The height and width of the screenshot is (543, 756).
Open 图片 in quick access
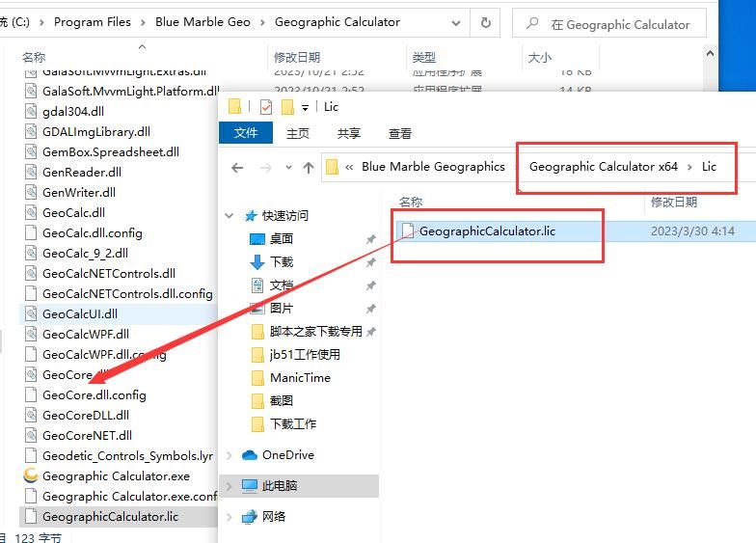click(282, 309)
